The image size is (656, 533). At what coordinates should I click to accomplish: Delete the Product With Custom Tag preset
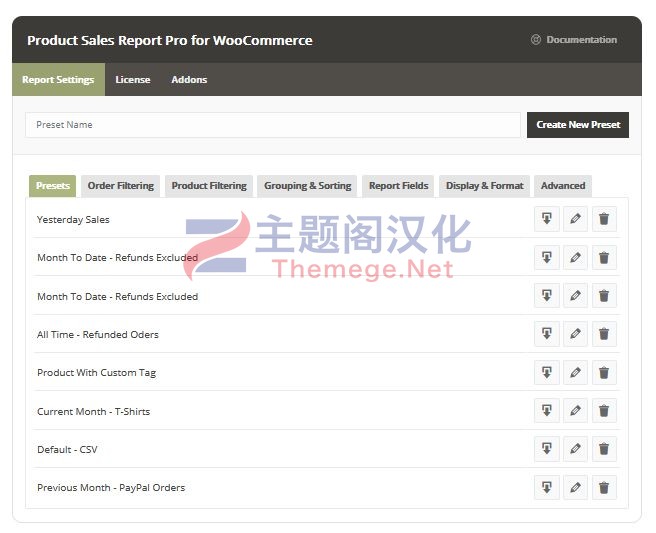click(x=604, y=372)
